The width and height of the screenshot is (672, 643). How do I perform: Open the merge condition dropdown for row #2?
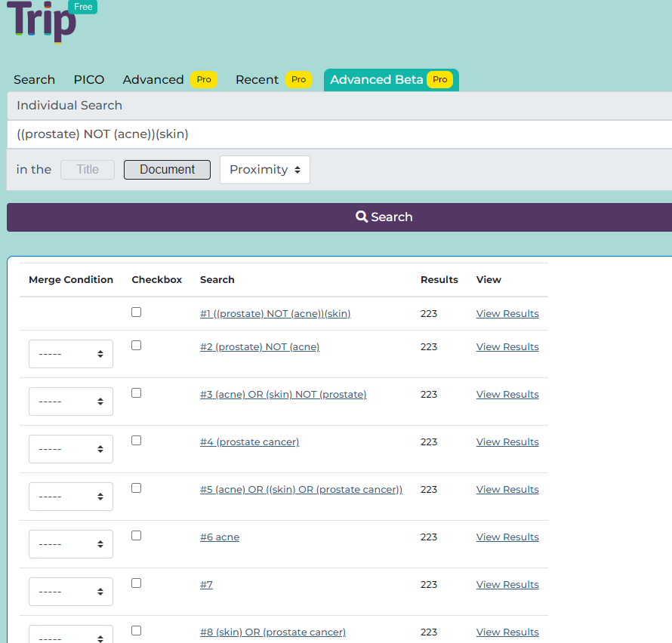pos(70,353)
